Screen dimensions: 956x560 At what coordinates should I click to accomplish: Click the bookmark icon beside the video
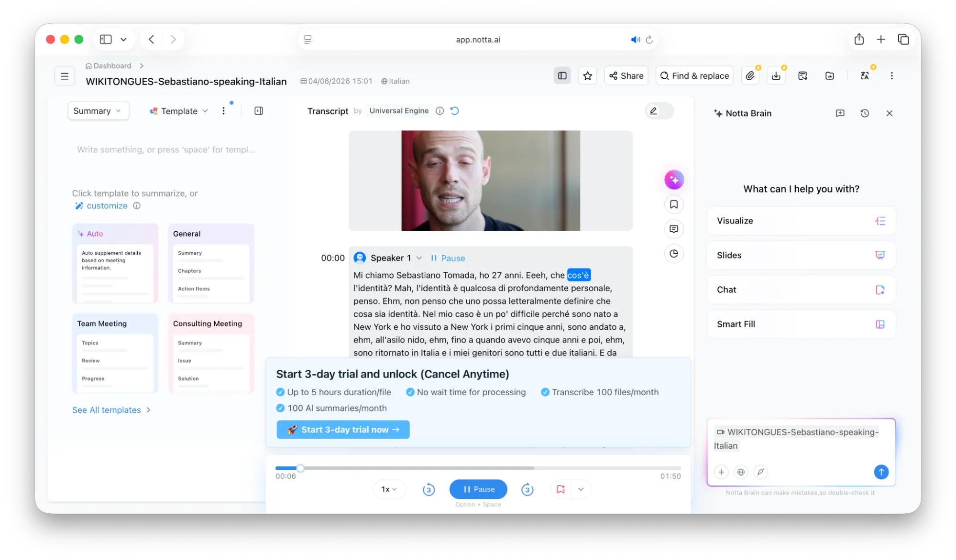click(674, 205)
